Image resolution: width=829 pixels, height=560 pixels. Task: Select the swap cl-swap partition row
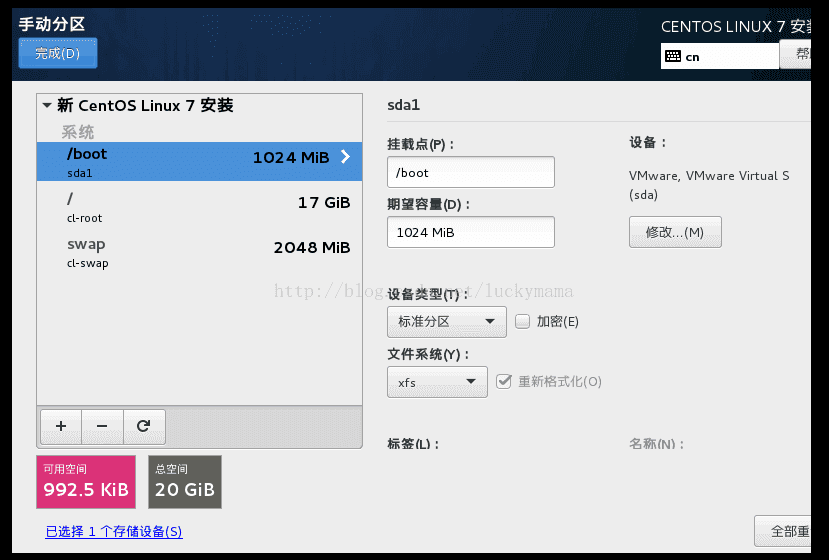[x=199, y=252]
